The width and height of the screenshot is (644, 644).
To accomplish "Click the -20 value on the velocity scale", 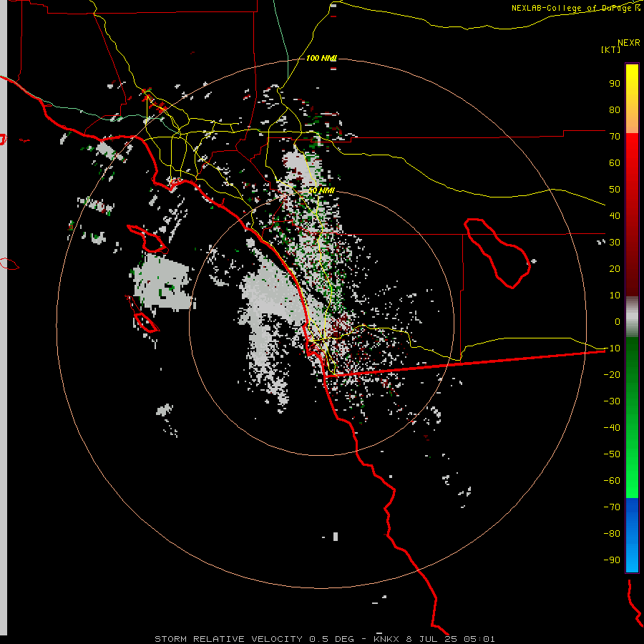I will point(612,374).
